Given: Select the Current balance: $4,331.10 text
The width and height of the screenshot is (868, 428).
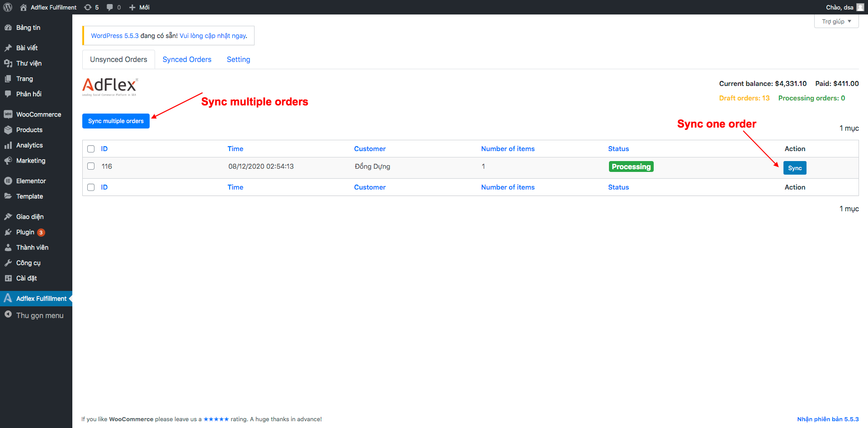Looking at the screenshot, I should click(x=763, y=84).
